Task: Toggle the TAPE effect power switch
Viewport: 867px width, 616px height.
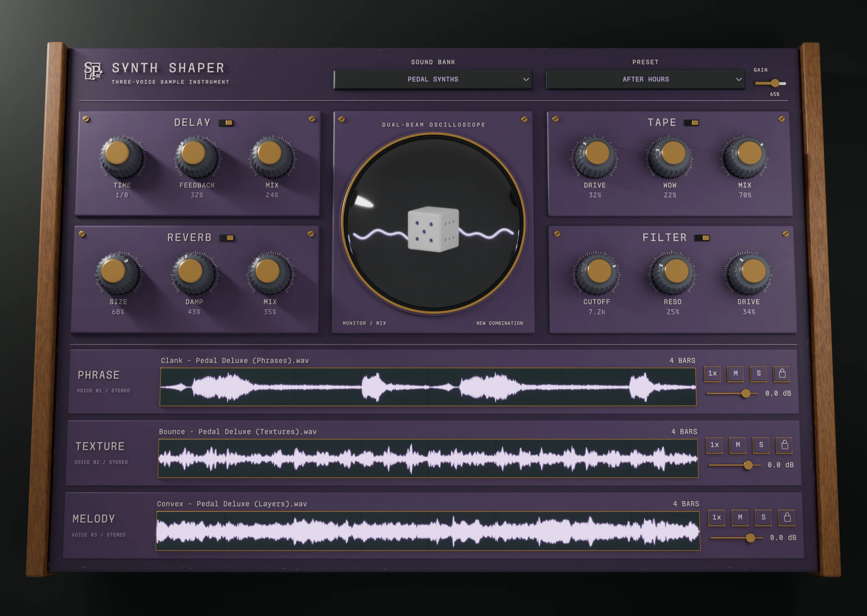Action: point(691,123)
